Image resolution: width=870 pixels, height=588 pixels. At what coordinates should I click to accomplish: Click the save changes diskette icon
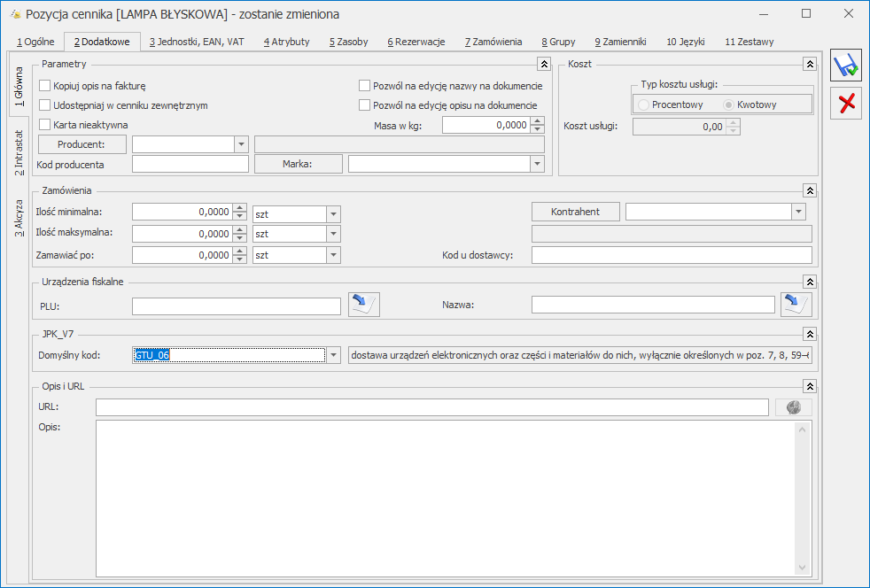pyautogui.click(x=846, y=66)
